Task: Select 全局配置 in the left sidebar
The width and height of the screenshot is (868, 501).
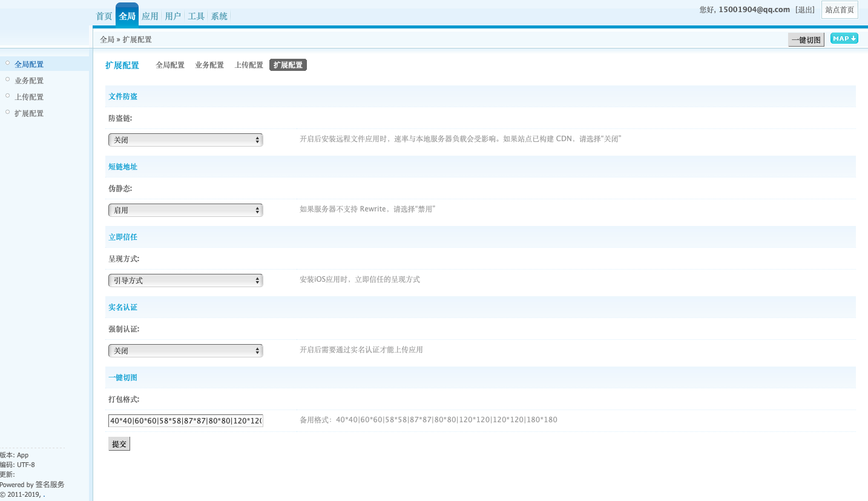Action: 29,64
